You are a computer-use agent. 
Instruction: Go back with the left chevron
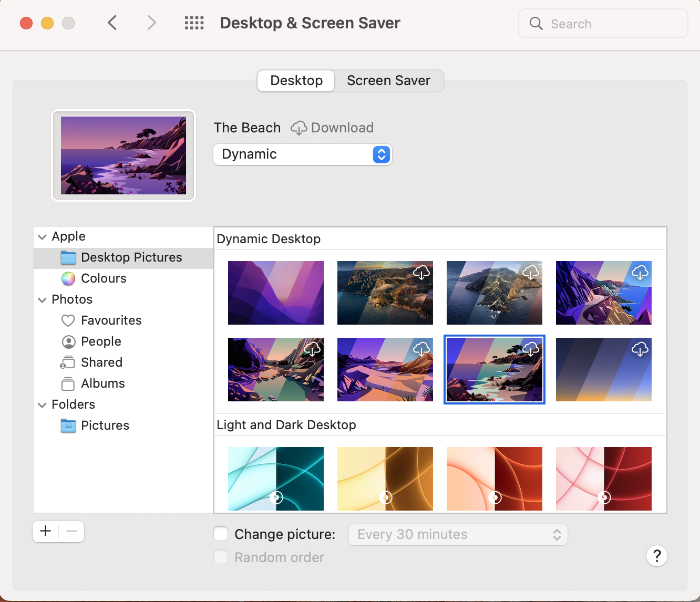(x=112, y=23)
